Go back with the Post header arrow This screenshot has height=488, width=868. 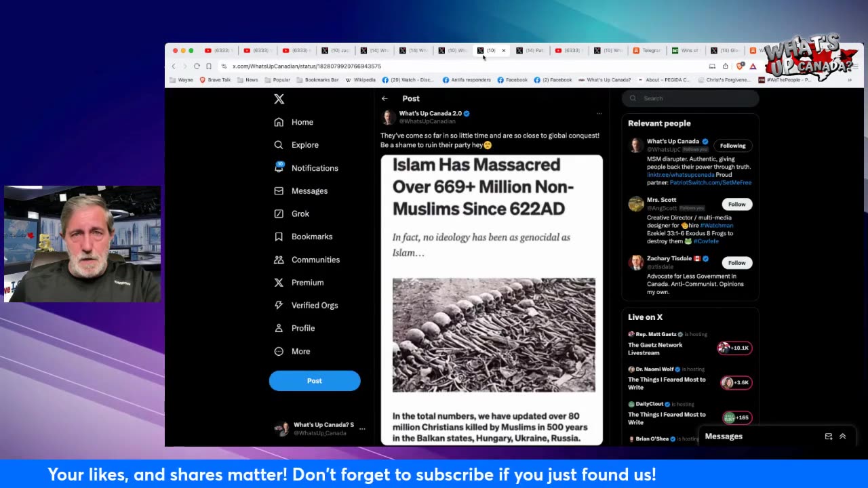[x=384, y=99]
